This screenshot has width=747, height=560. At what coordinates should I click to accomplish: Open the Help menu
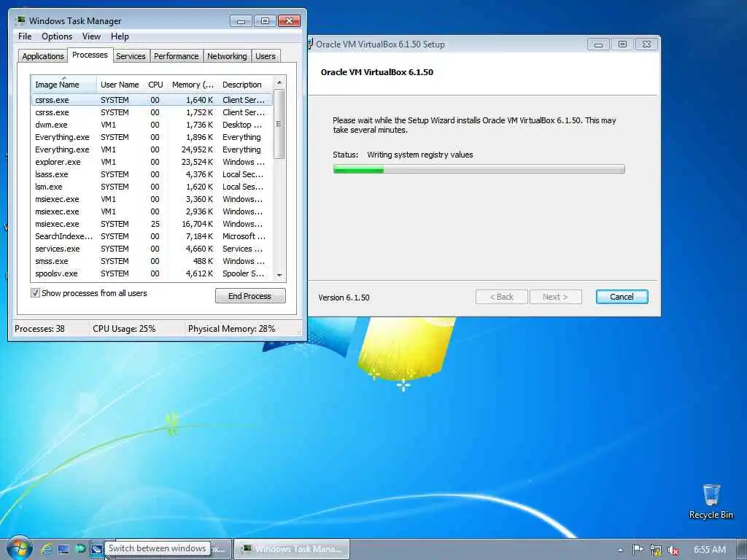coord(120,36)
